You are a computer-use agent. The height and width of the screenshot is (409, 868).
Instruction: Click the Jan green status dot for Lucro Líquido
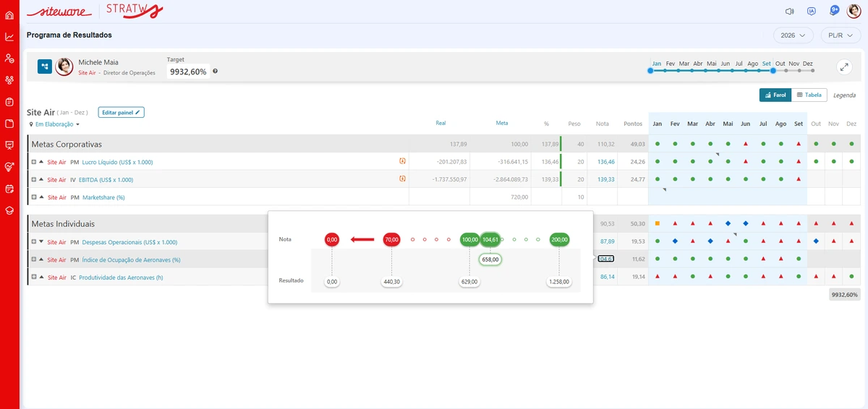(x=657, y=161)
